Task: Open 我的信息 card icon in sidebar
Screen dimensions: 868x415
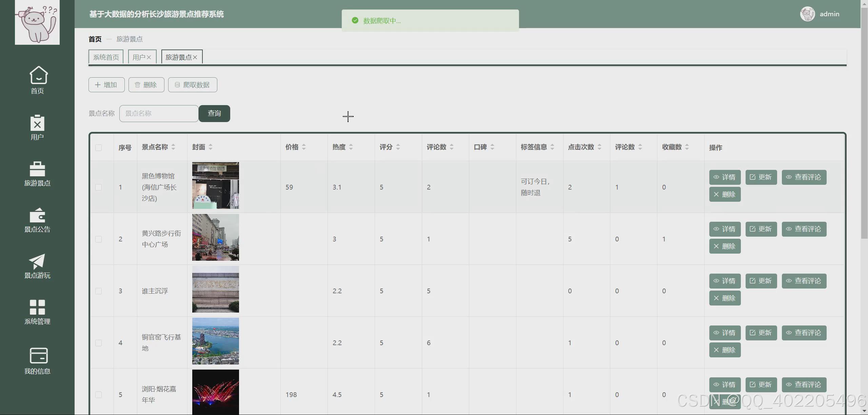Action: (x=39, y=355)
